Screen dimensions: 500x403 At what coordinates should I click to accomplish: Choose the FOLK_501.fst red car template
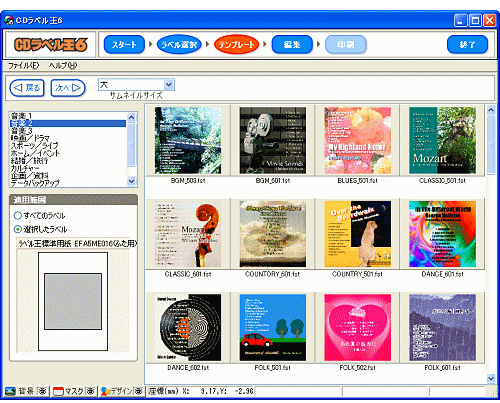click(273, 327)
